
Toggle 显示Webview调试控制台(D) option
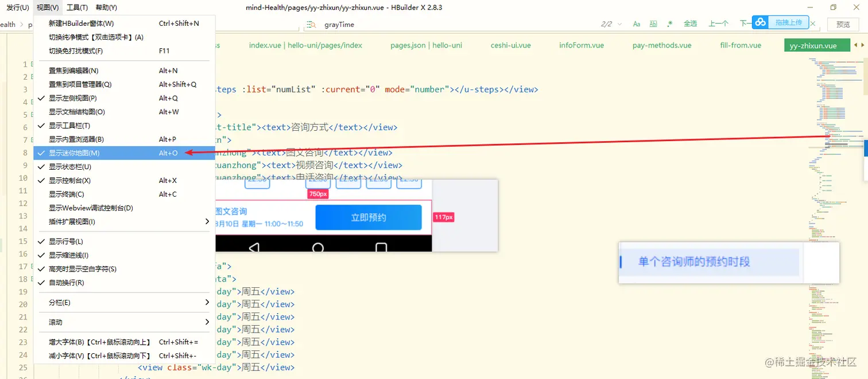point(124,208)
